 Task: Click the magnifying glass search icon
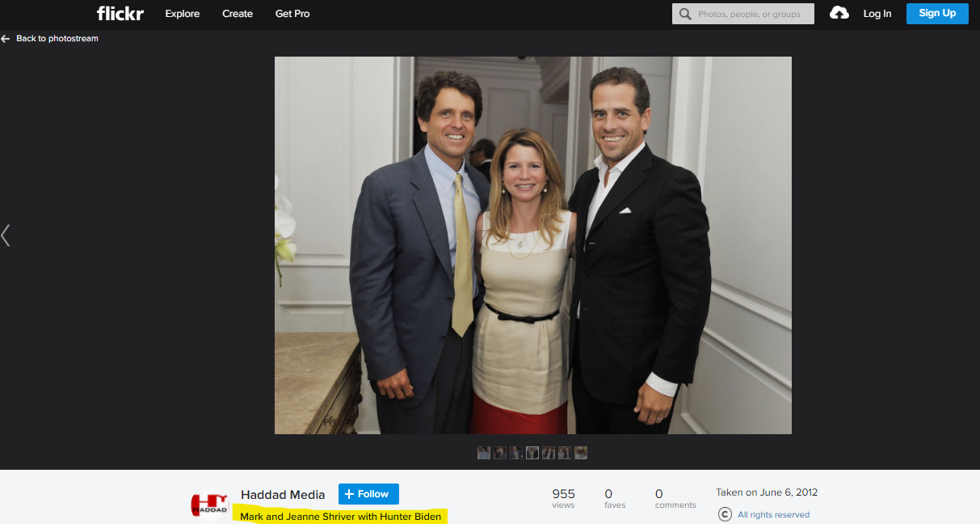[686, 14]
